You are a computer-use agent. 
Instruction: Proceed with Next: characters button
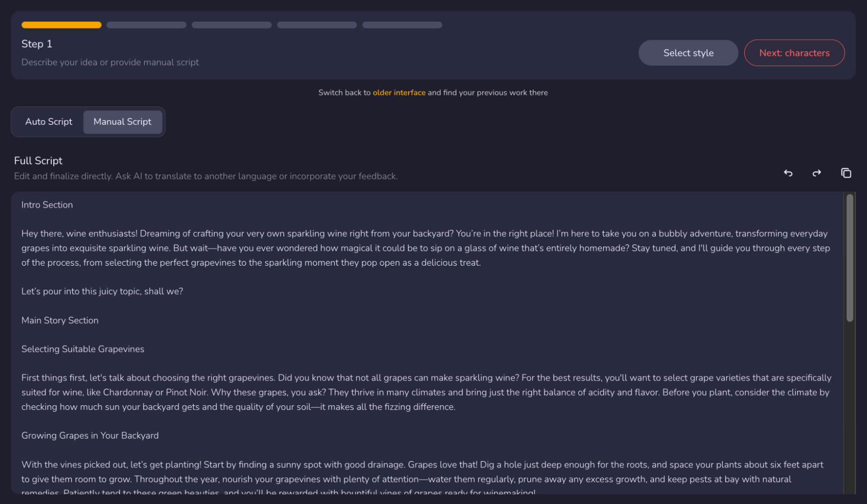tap(794, 52)
